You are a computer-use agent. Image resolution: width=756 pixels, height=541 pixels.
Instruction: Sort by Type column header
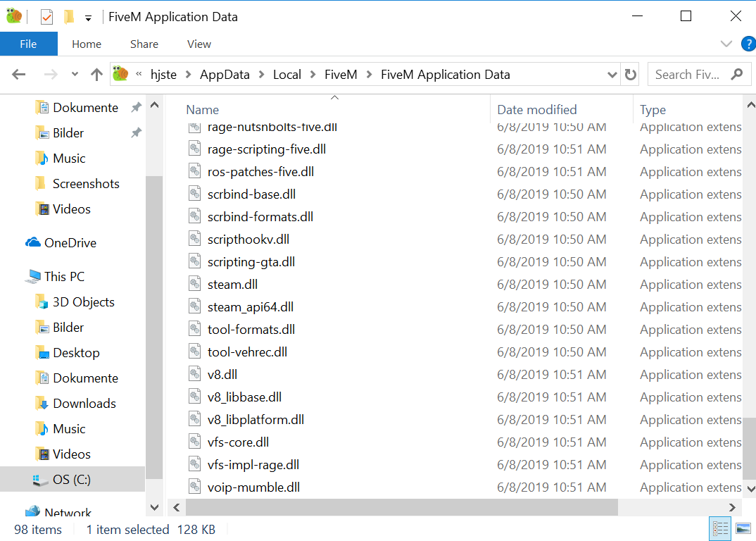(653, 110)
